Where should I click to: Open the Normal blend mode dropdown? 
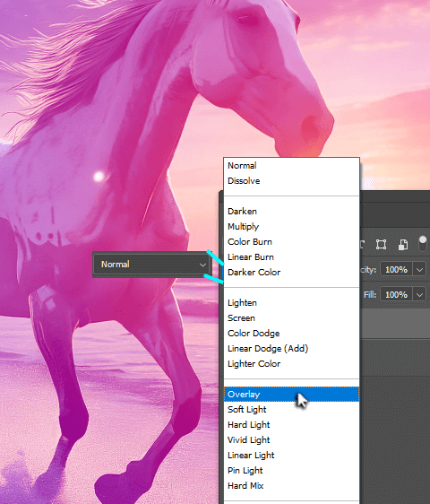click(151, 265)
